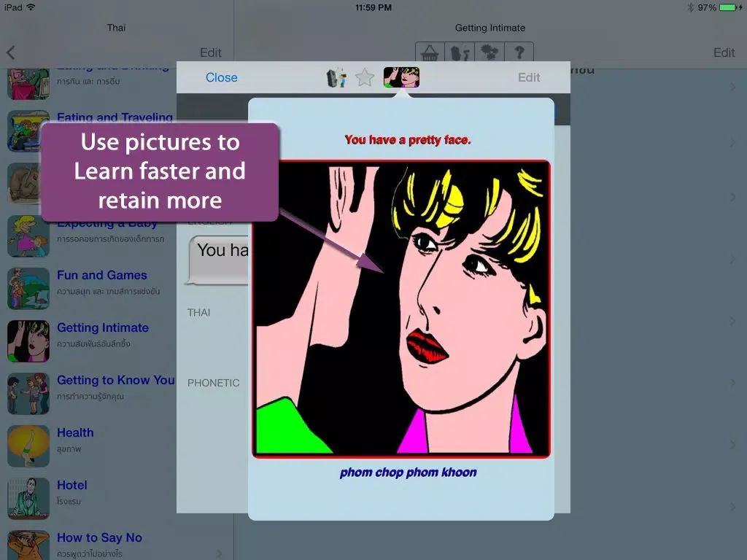The image size is (747, 560).
Task: Open the Getting to Know You category
Action: pyautogui.click(x=117, y=393)
